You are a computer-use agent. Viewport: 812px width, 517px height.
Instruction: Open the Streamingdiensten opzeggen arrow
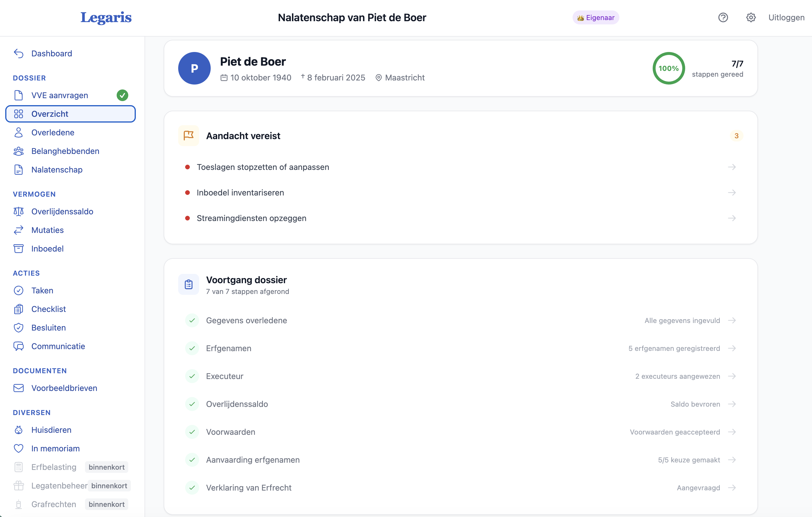[732, 218]
